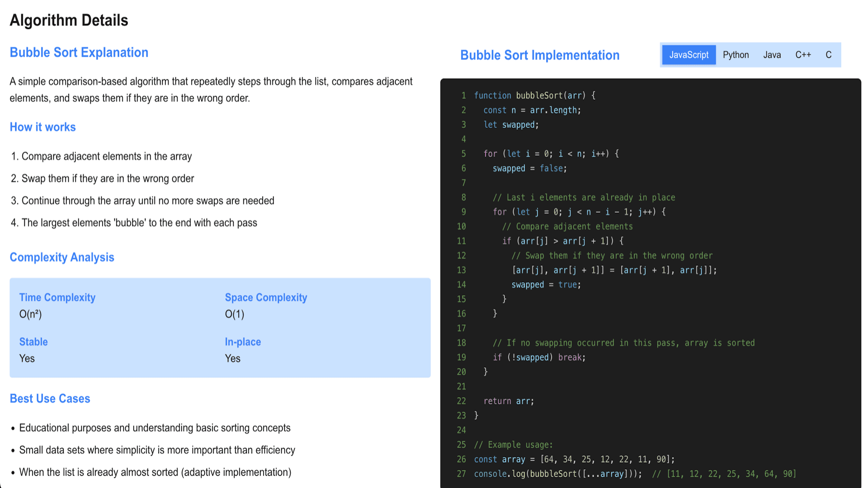Image resolution: width=868 pixels, height=488 pixels.
Task: Click code line 'for (let i = 0; i < n; i++) {'
Action: tap(551, 154)
